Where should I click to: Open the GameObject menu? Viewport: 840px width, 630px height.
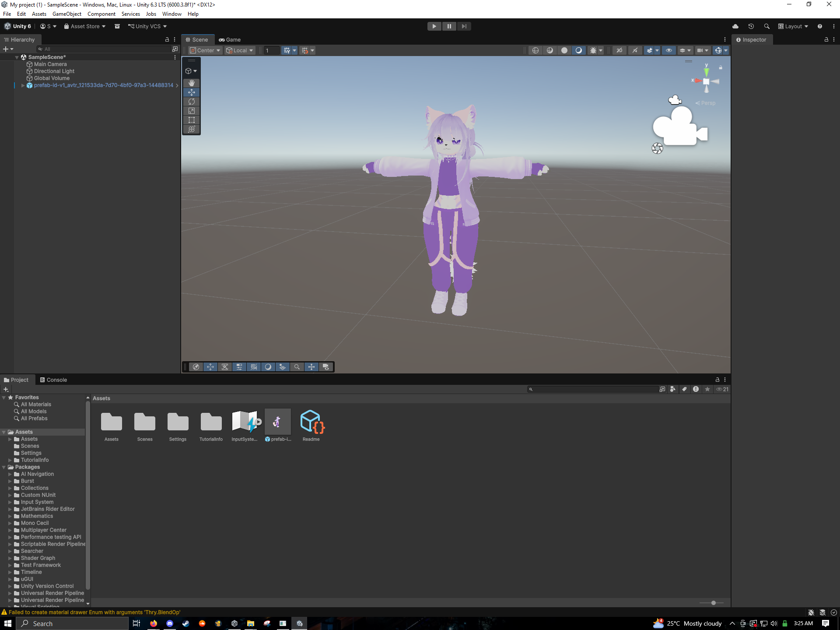67,14
